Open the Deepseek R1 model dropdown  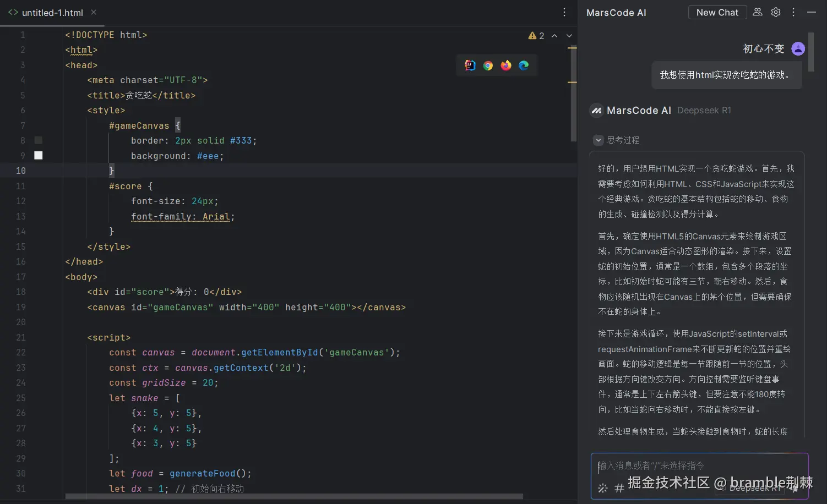pos(750,487)
